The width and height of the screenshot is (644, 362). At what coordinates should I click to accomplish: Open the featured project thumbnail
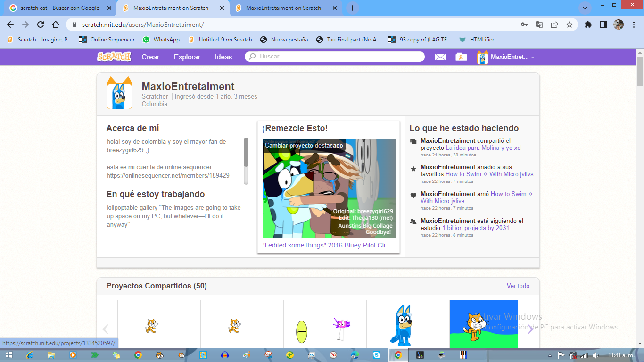[329, 188]
